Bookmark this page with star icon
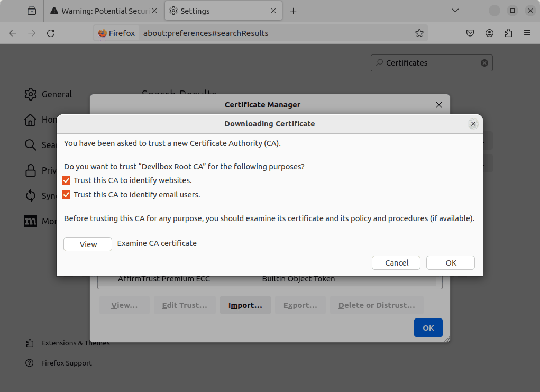The image size is (540, 392). (419, 33)
